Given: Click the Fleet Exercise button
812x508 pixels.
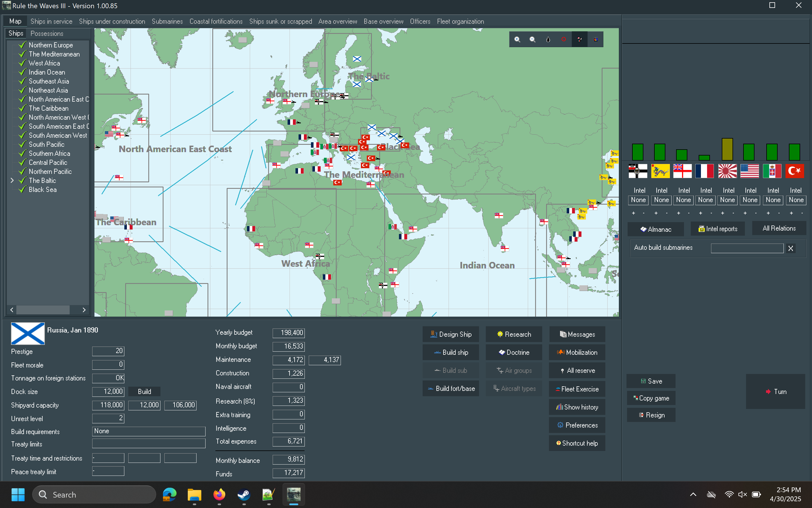Looking at the screenshot, I should pyautogui.click(x=577, y=389).
